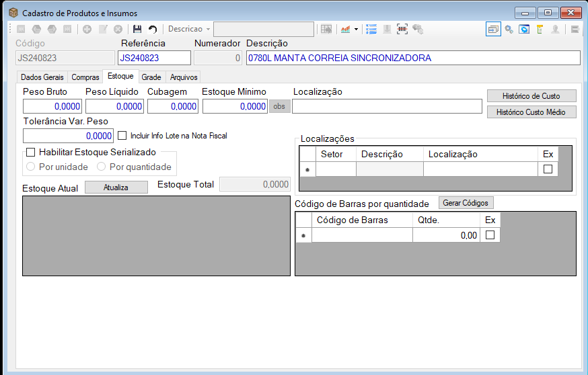Expand the Descricao search field dropdown

[x=208, y=29]
